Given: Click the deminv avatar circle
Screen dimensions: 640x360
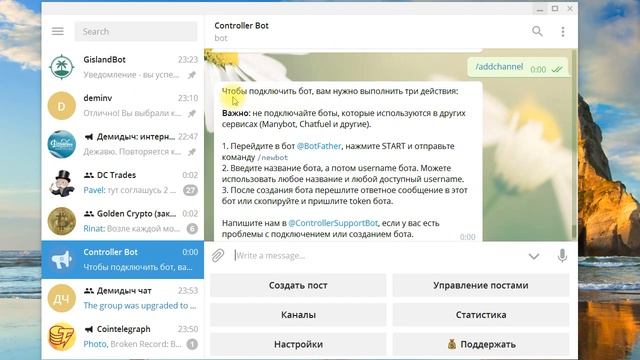Looking at the screenshot, I should (x=62, y=106).
